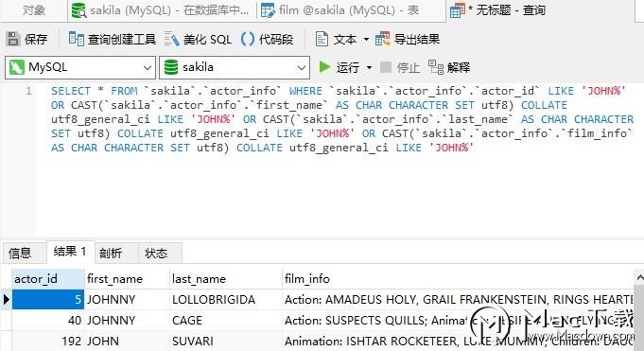
Task: Select the actor_id cell with value 40
Action: pos(48,320)
